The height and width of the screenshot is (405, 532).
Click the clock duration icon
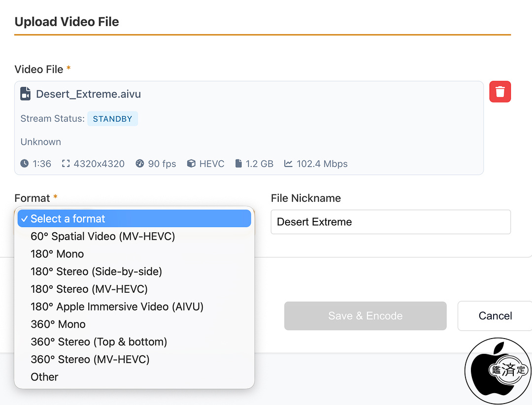25,164
